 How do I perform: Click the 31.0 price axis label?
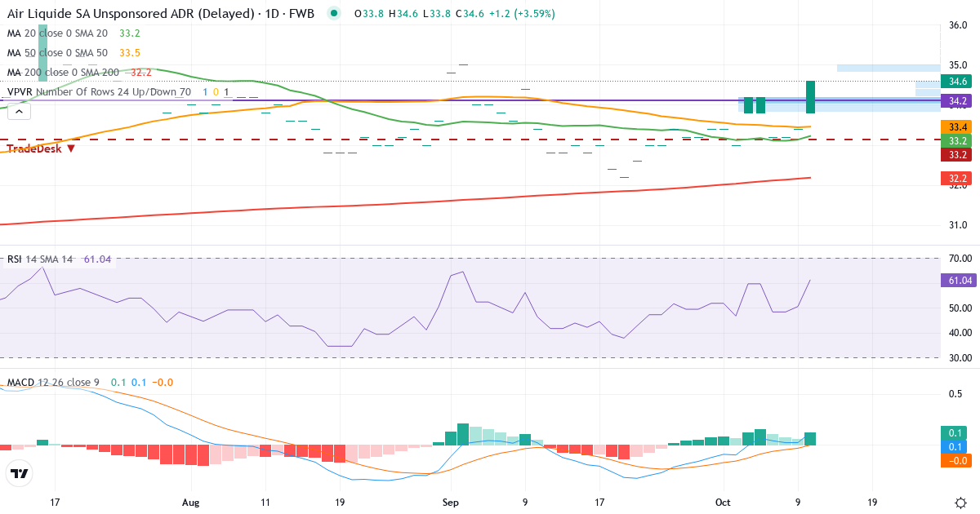point(958,225)
